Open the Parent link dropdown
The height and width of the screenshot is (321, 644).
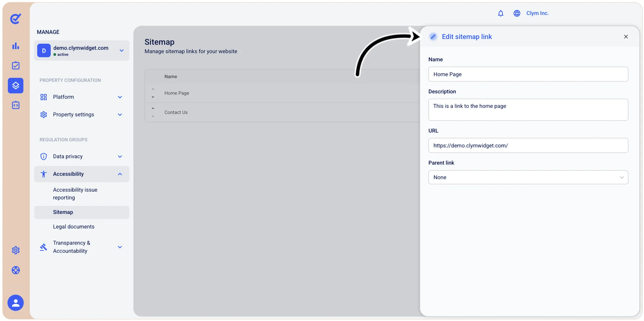(x=528, y=177)
